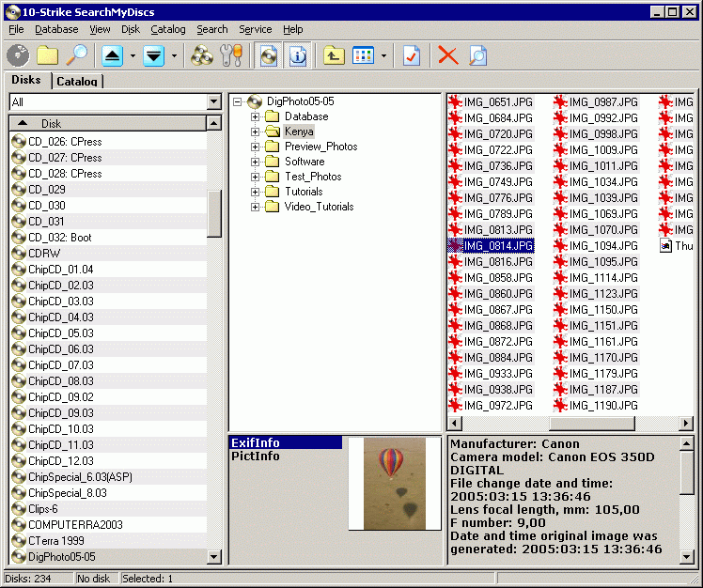Click the IMG_1094.JPG file icon

click(560, 245)
